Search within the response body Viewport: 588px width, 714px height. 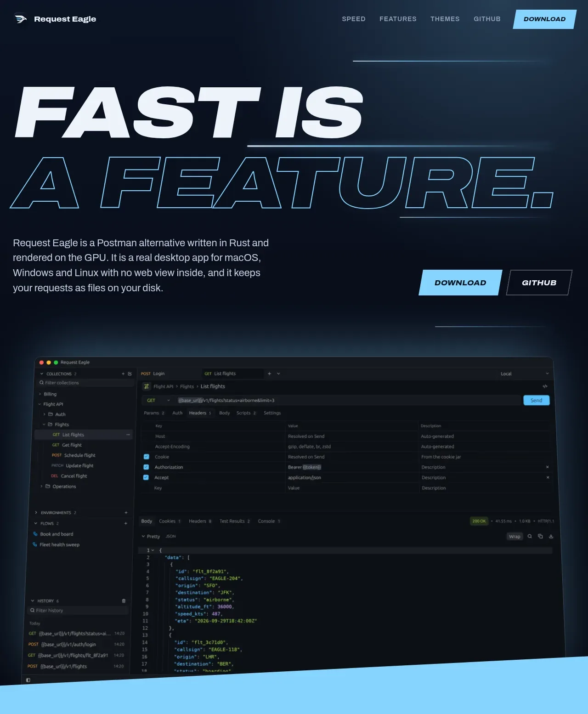(x=530, y=536)
